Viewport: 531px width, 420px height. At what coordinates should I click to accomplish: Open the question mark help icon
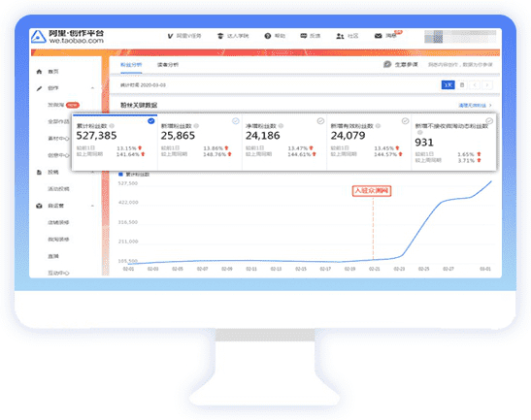[268, 36]
